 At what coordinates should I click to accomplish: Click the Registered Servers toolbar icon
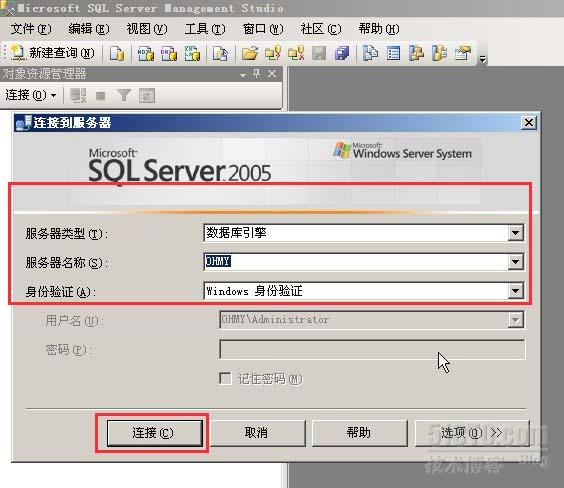point(370,53)
